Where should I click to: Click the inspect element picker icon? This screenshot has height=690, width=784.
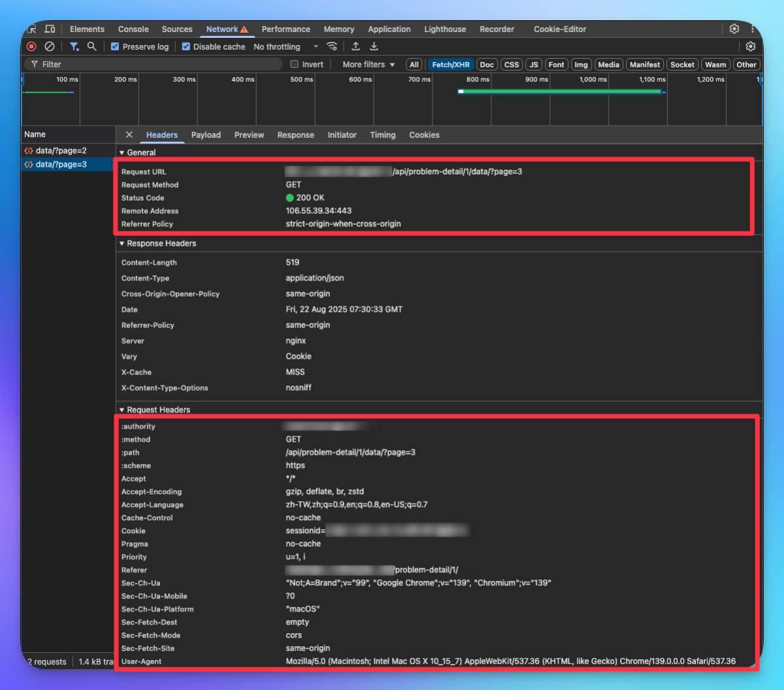click(31, 29)
